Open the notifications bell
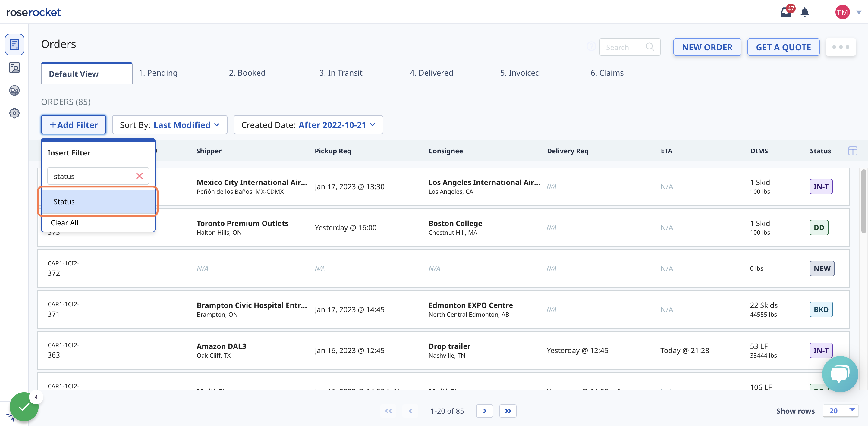 click(805, 12)
